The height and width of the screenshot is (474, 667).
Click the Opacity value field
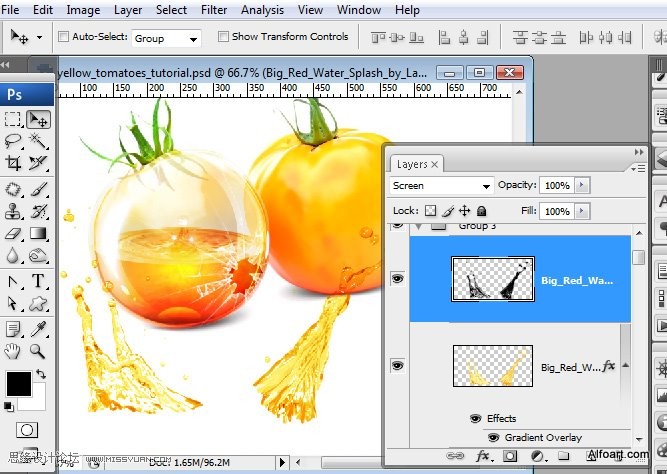(x=557, y=186)
